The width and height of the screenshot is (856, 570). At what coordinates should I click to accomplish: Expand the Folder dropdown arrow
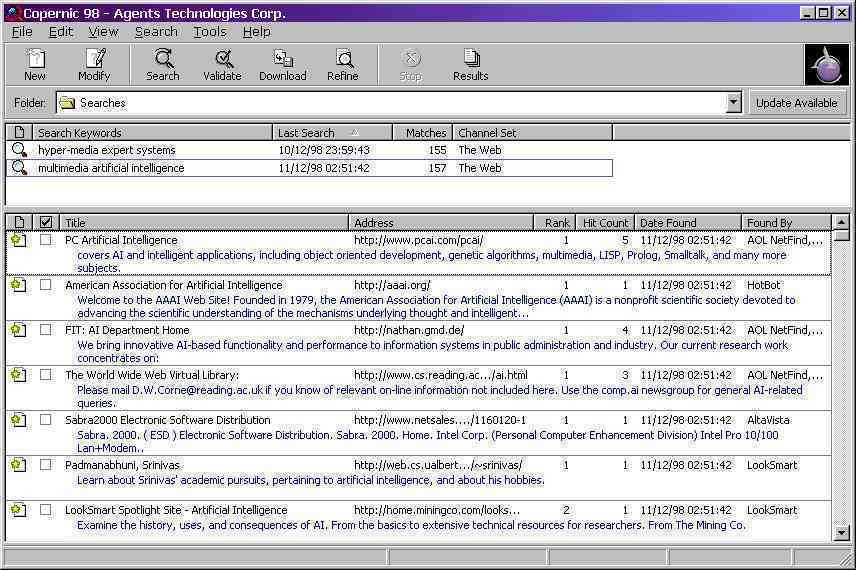733,103
